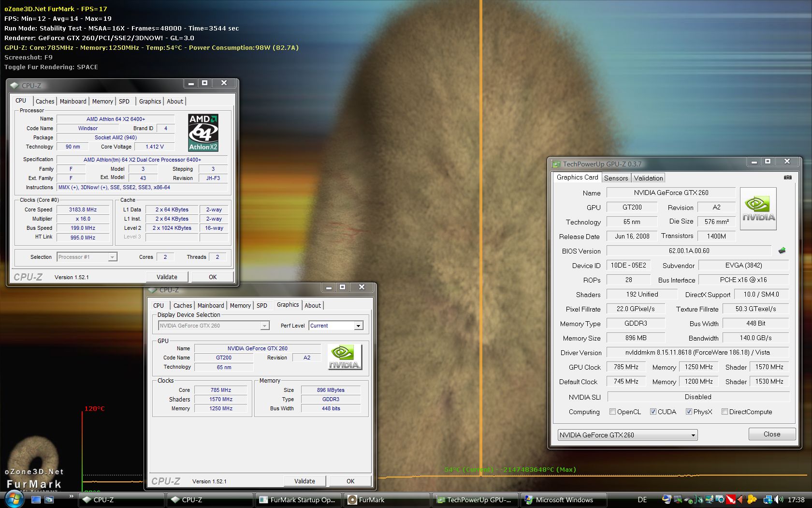Switch to the Sensors tab in GPU-Z
This screenshot has width=812, height=508.
coord(616,178)
